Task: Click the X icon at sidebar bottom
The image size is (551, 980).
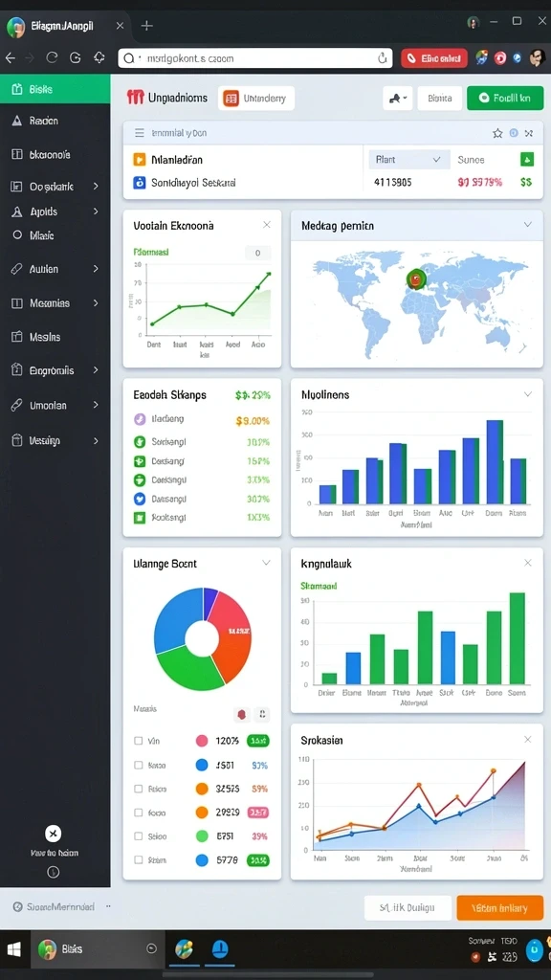Action: pos(54,834)
